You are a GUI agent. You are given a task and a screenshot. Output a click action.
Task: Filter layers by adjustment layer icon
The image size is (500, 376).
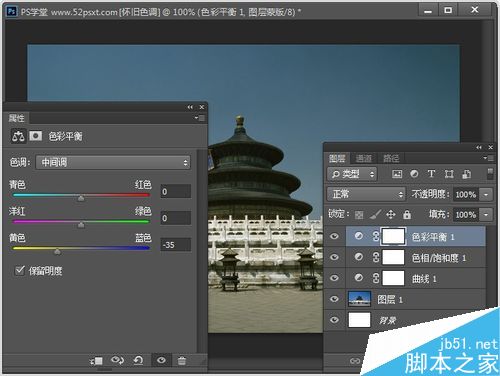414,174
